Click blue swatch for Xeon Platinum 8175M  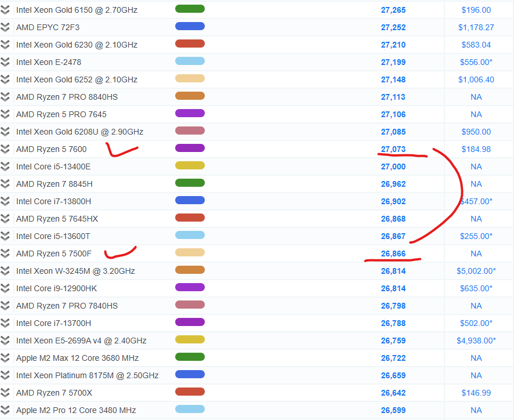tap(190, 374)
